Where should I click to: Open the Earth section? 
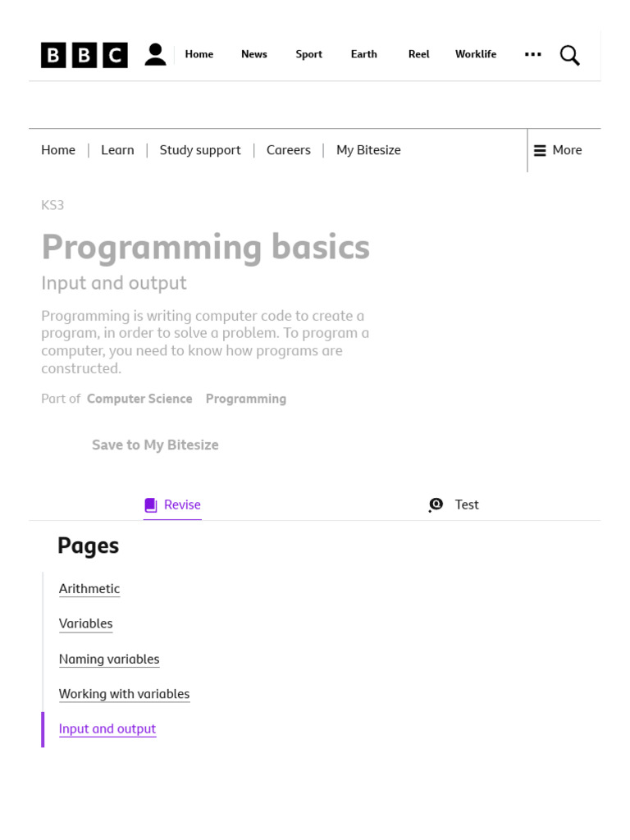(364, 54)
